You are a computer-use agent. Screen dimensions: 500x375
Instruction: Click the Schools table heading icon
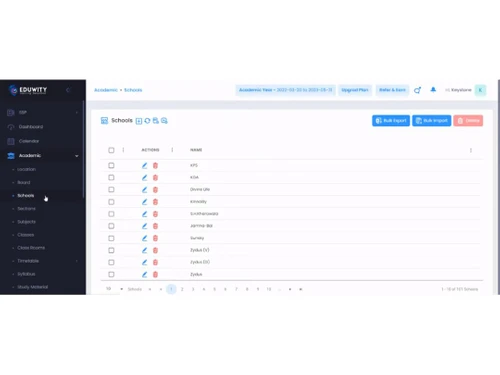104,120
